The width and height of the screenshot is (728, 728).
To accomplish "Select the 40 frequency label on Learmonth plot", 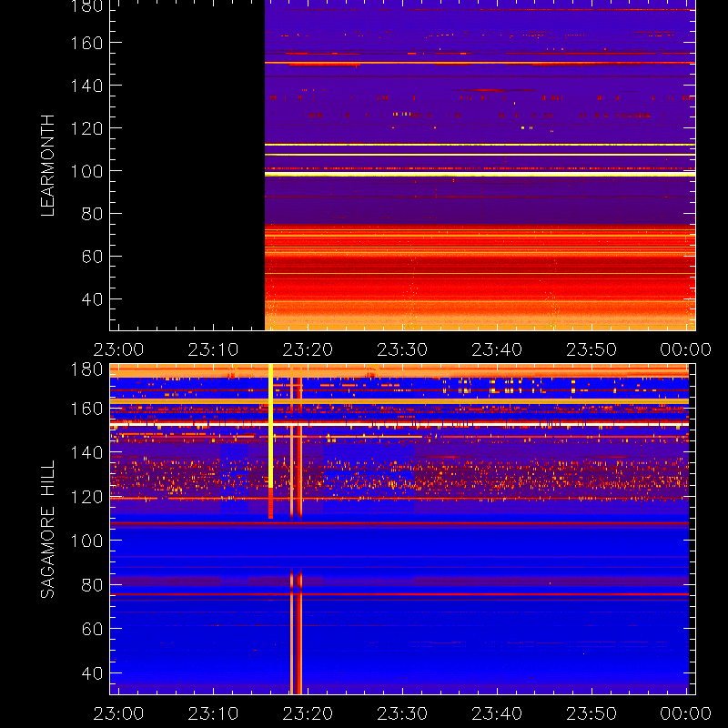I will point(93,299).
